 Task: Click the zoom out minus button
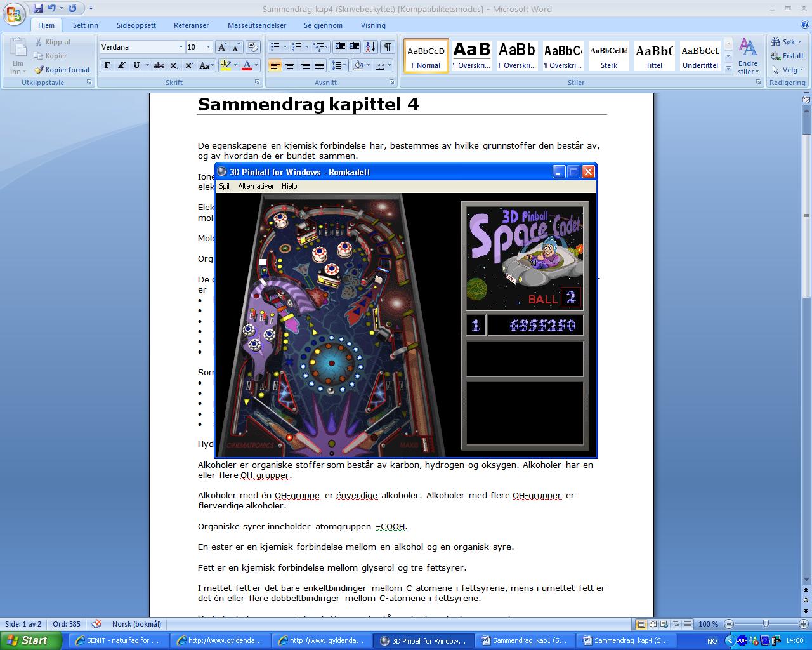click(x=729, y=624)
